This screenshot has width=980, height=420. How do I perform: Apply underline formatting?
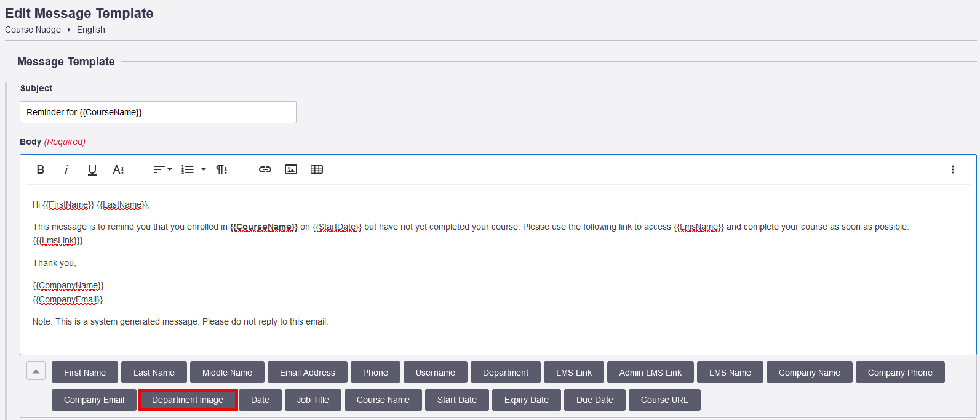click(x=92, y=169)
